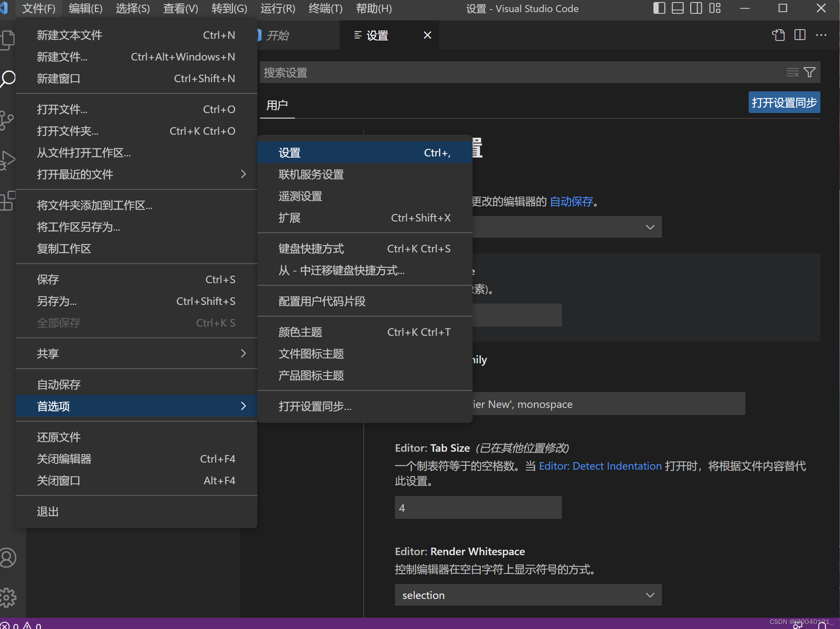
Task: Choose 复制工作区 in the File menu
Action: (136, 249)
